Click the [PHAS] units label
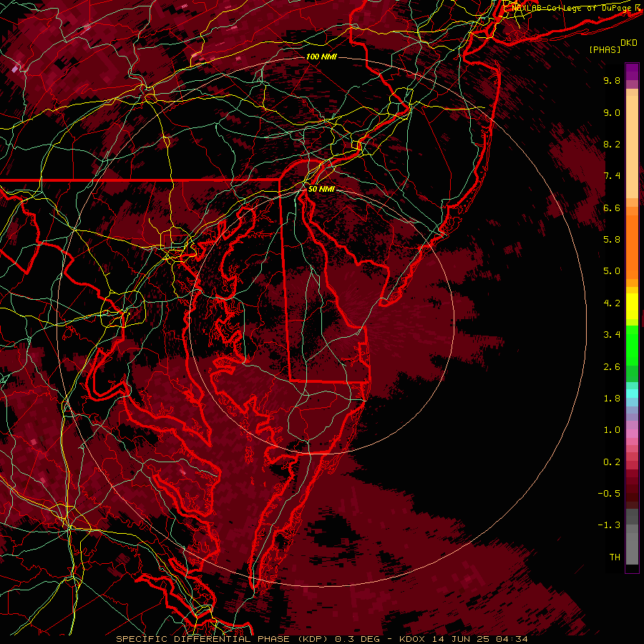 click(605, 49)
